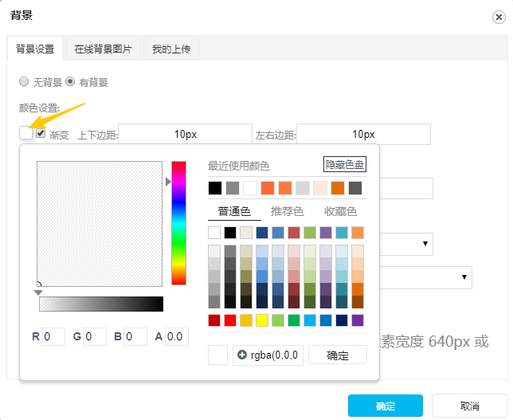Select 无背景 radio option

pos(24,81)
